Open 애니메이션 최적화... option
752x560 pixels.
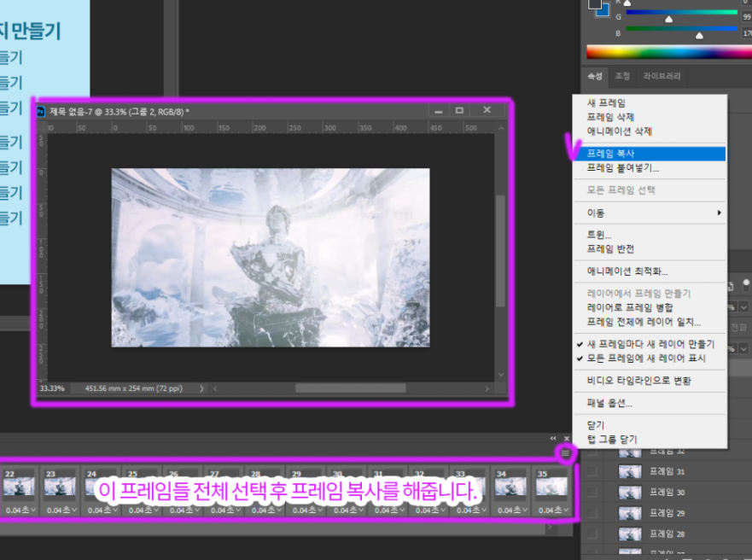[x=627, y=271]
